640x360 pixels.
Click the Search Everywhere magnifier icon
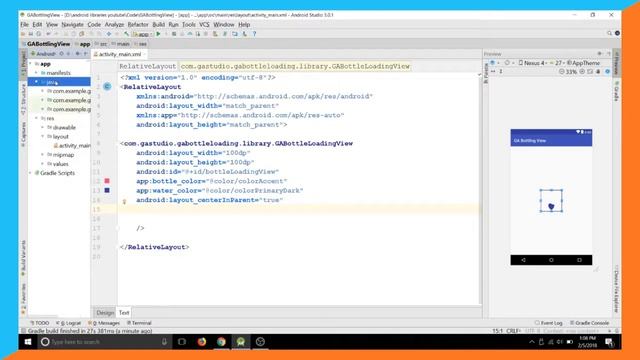click(609, 33)
